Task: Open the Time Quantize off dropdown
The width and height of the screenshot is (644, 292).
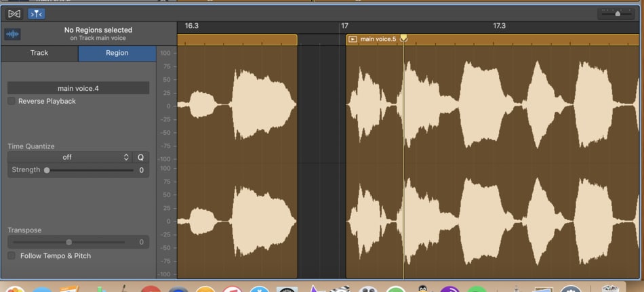Action: click(x=70, y=157)
